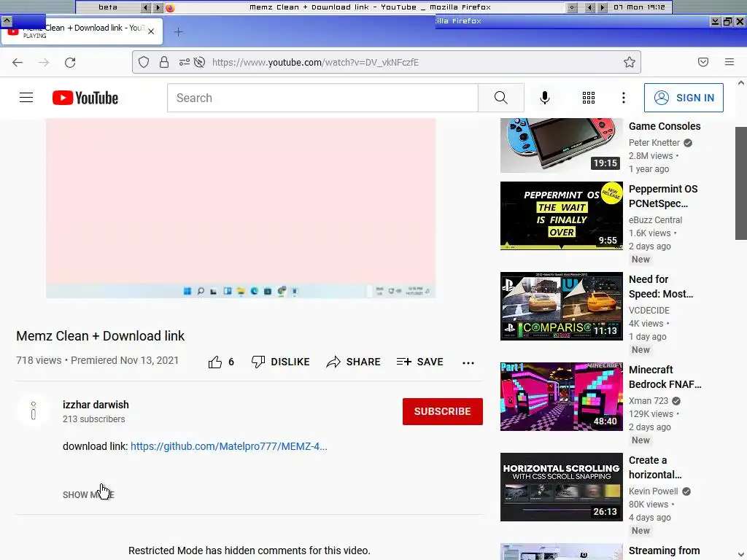Open the site permissions icon in address bar
The image size is (747, 560).
(184, 63)
